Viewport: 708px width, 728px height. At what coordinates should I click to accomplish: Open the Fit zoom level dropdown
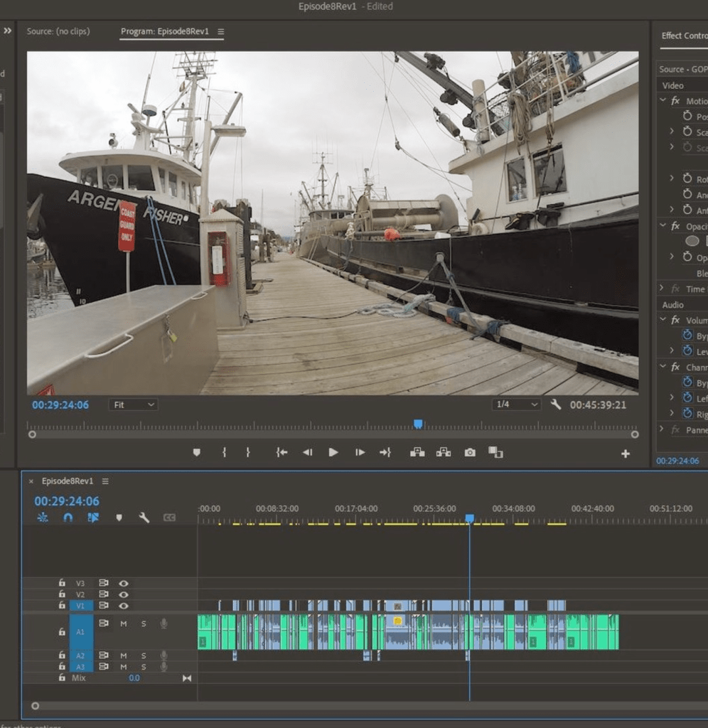click(133, 405)
